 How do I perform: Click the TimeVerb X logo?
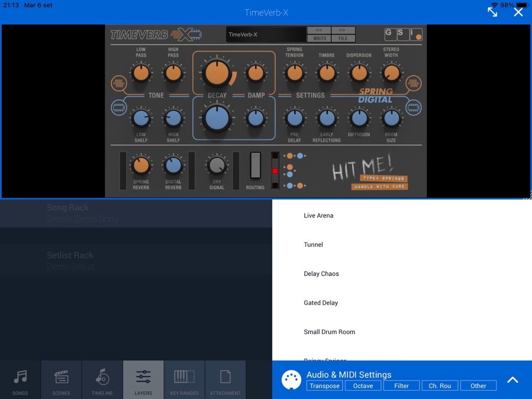(156, 34)
